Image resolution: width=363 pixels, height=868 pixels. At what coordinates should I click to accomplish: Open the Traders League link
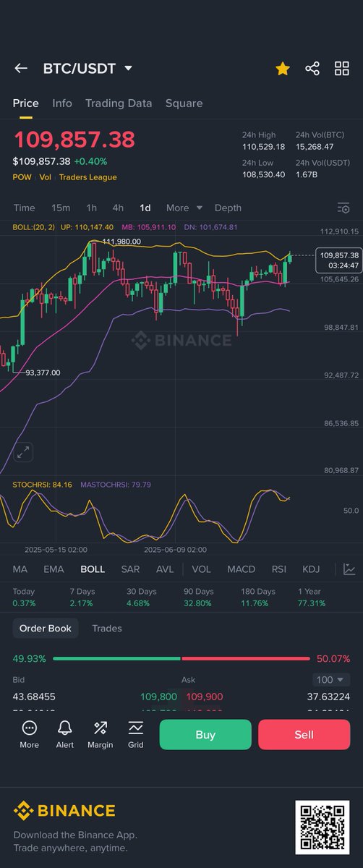87,177
